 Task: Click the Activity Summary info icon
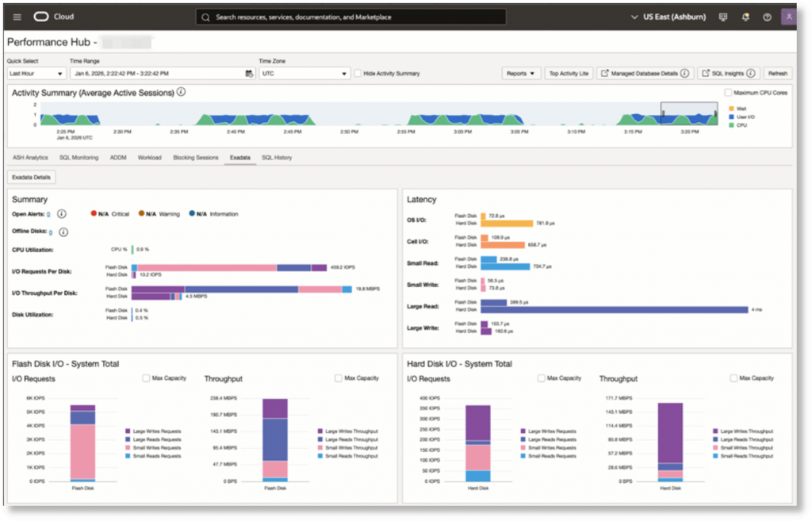182,92
